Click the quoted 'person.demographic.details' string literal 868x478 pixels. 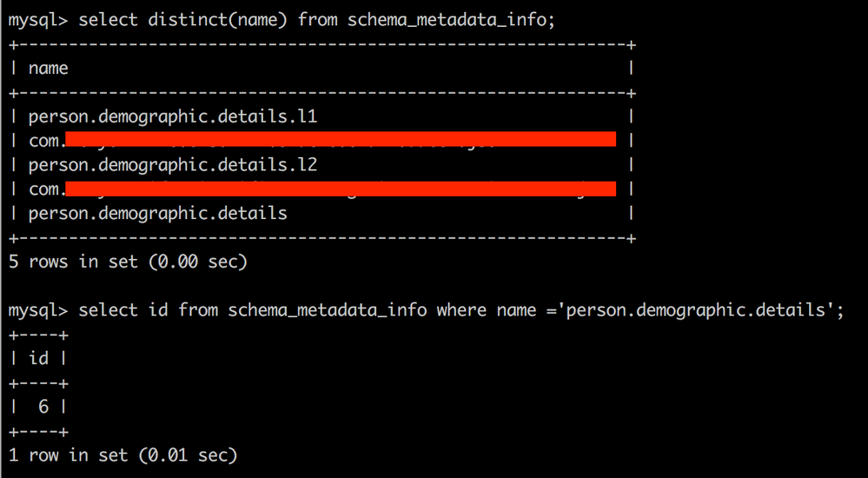[x=695, y=310]
